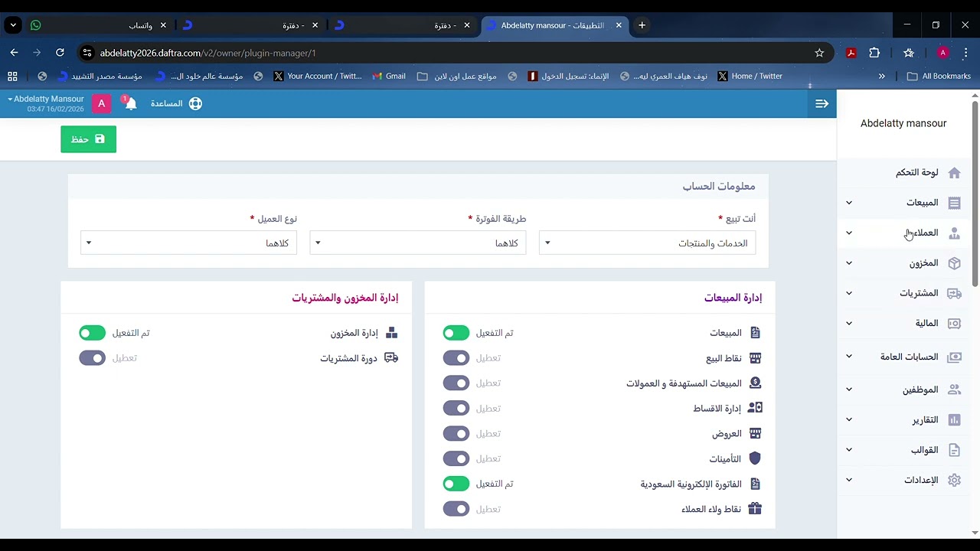Enable المبيعات المستهدفة و العمولات toggle
The width and height of the screenshot is (980, 551).
(456, 383)
